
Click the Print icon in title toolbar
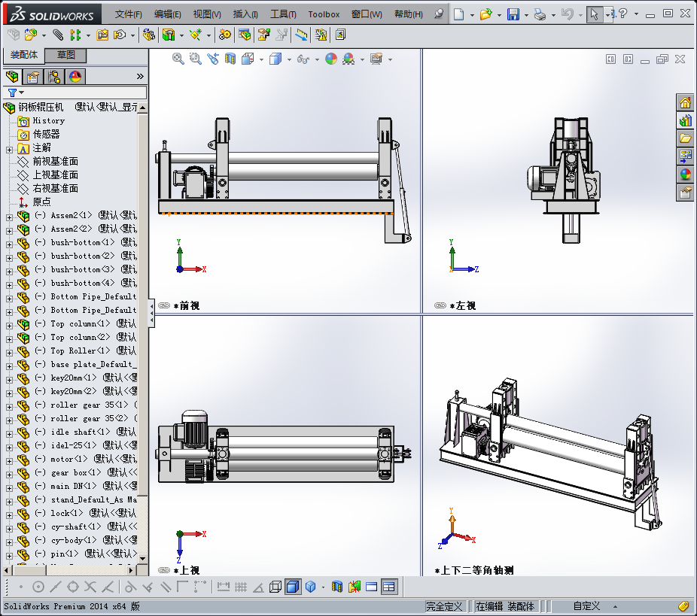coord(540,14)
